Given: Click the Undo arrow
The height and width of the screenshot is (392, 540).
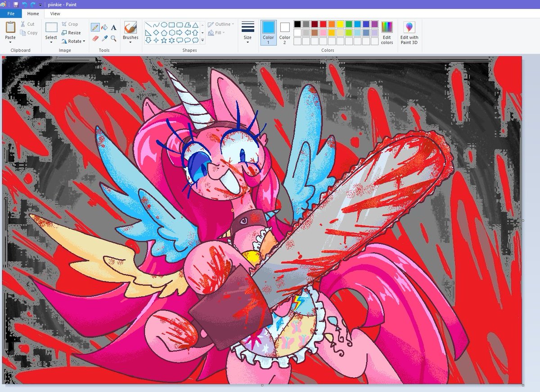Looking at the screenshot, I should pos(25,4).
